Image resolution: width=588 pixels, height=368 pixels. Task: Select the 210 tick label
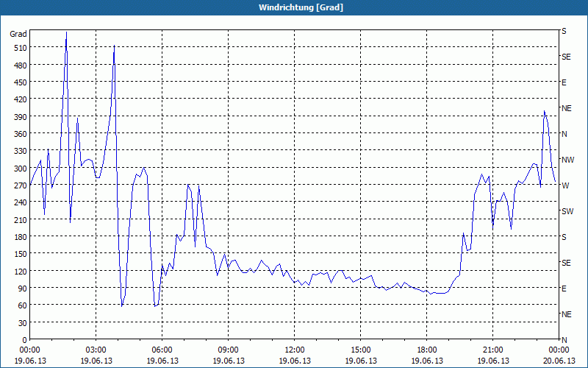point(21,219)
